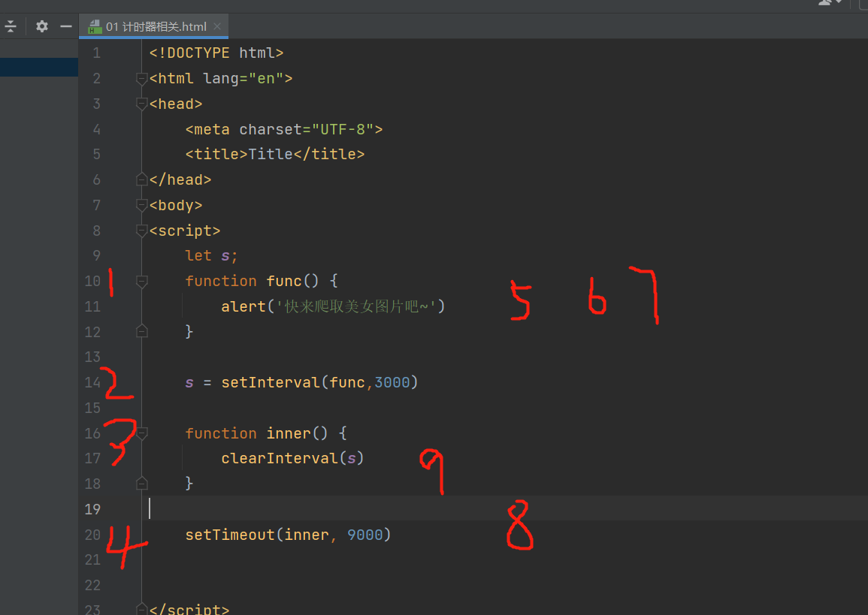Click line number 22 in the gutter
Viewport: 868px width, 615px height.
point(92,585)
